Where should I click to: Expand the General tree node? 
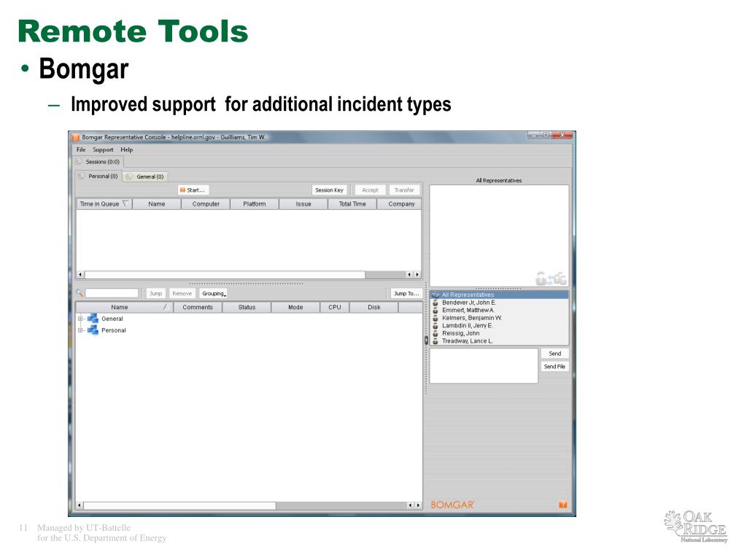click(80, 319)
